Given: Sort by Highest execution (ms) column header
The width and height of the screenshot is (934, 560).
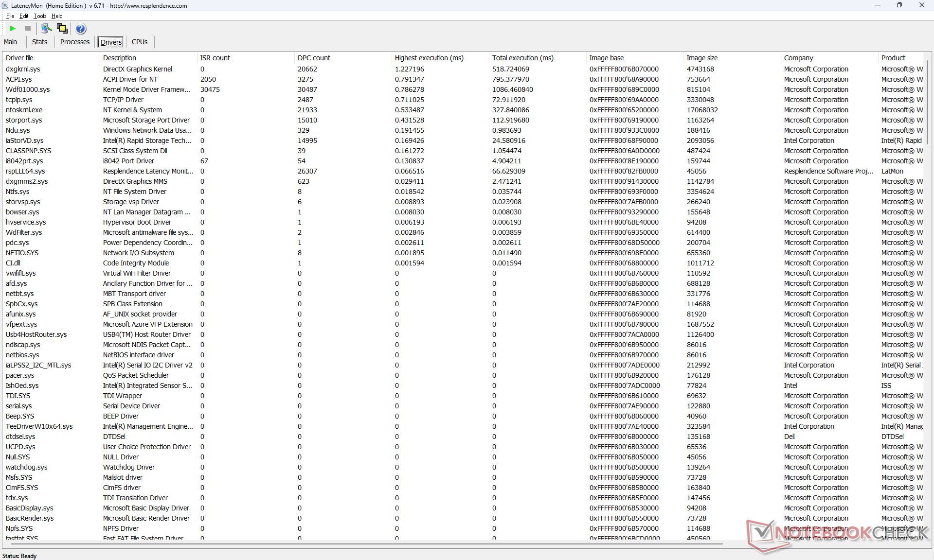Looking at the screenshot, I should 429,58.
